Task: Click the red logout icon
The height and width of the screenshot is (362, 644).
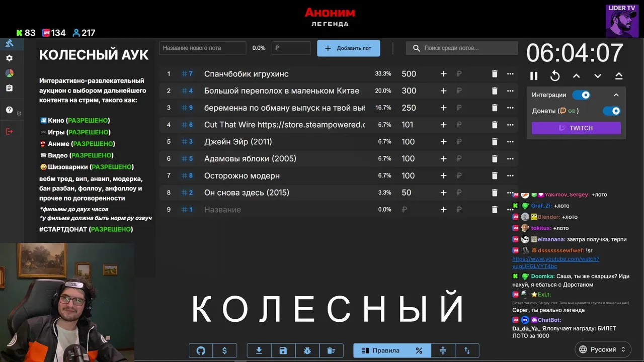Action: tap(9, 131)
